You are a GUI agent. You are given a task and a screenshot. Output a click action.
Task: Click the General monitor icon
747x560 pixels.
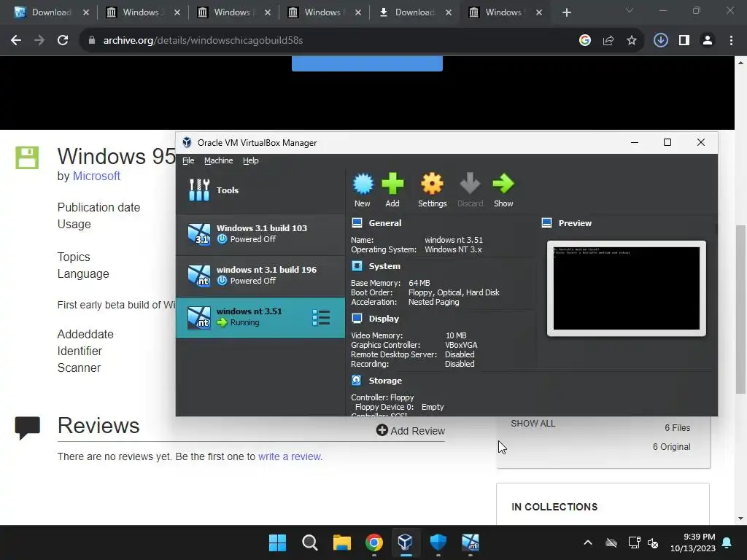[357, 222]
